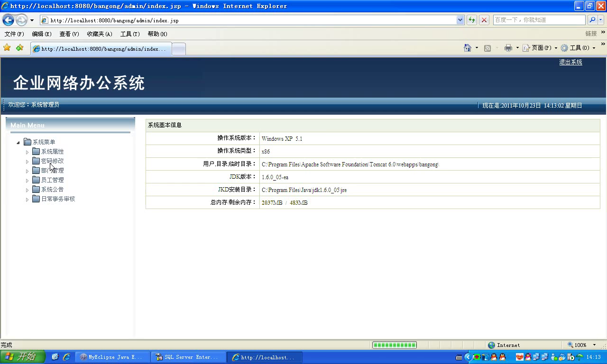Open the 页面(P) dropdown menu
Image resolution: width=607 pixels, height=364 pixels.
click(540, 48)
